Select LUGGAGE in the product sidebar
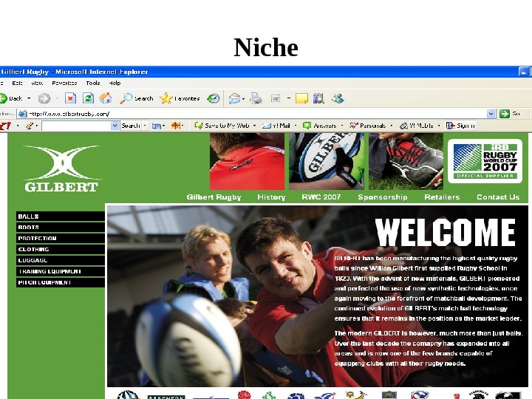Screen dimensions: 532x399 [61, 260]
